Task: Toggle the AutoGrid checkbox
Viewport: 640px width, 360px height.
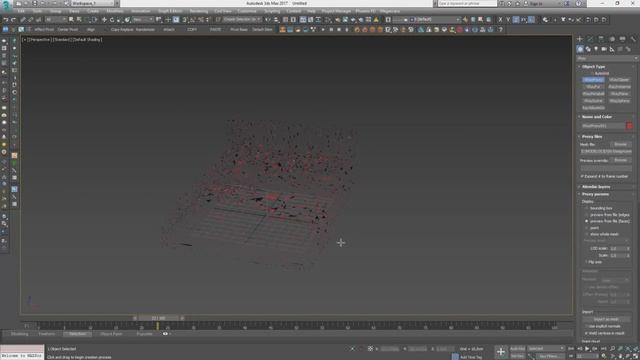Action: click(592, 73)
